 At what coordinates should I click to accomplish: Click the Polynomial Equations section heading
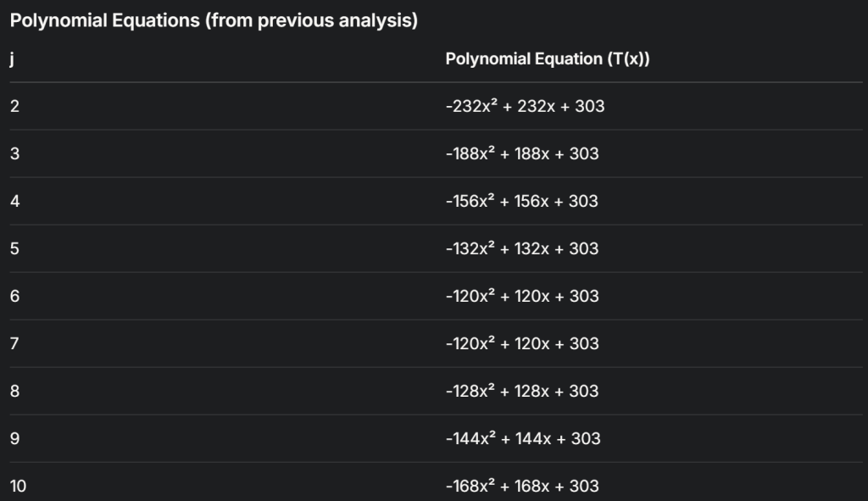coord(214,21)
